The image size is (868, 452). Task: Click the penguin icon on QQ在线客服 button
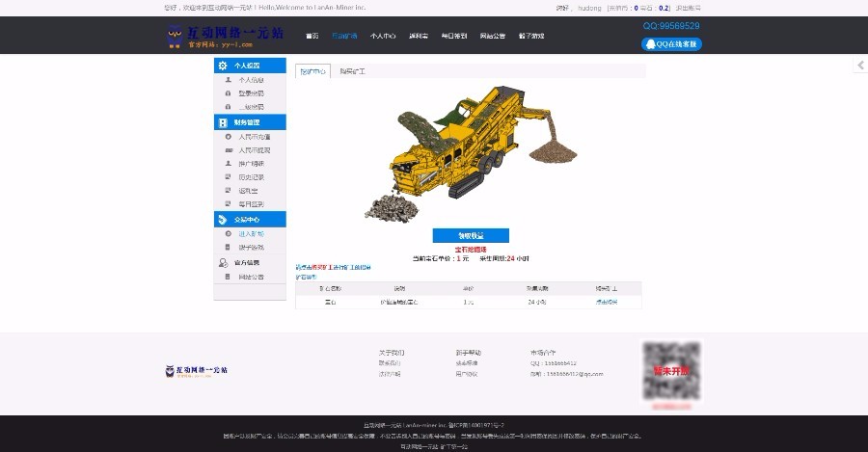650,44
